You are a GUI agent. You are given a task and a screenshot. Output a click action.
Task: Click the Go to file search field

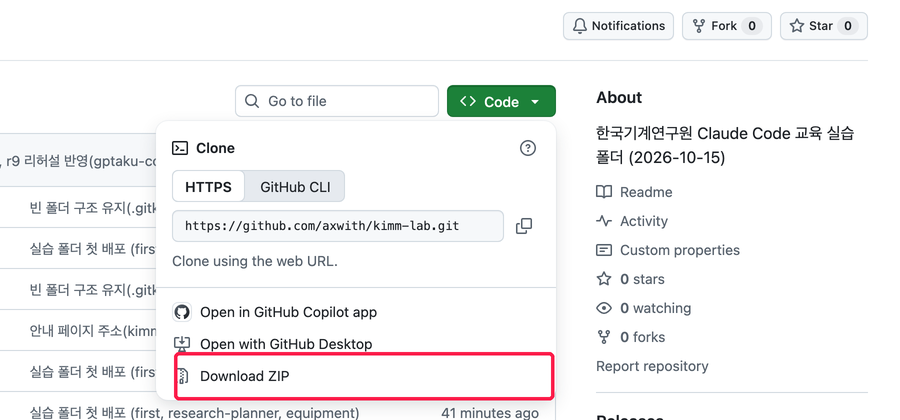click(337, 101)
